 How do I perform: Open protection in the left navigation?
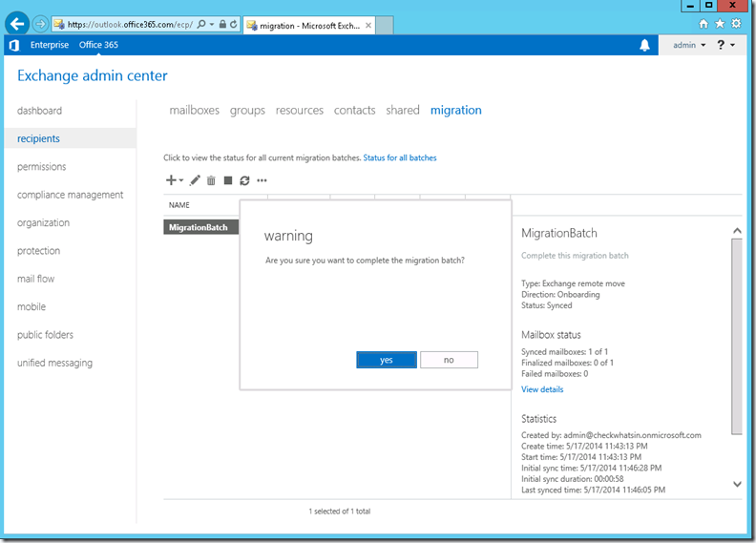(x=38, y=251)
